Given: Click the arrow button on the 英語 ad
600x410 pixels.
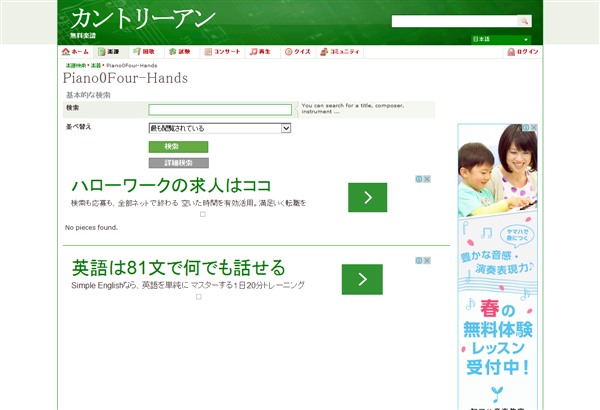Looking at the screenshot, I should point(362,279).
